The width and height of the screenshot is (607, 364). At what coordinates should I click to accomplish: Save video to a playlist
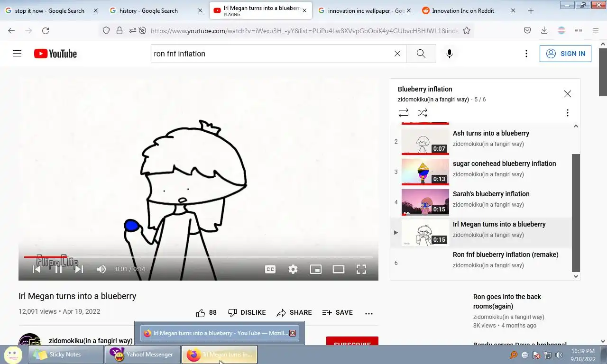338,313
